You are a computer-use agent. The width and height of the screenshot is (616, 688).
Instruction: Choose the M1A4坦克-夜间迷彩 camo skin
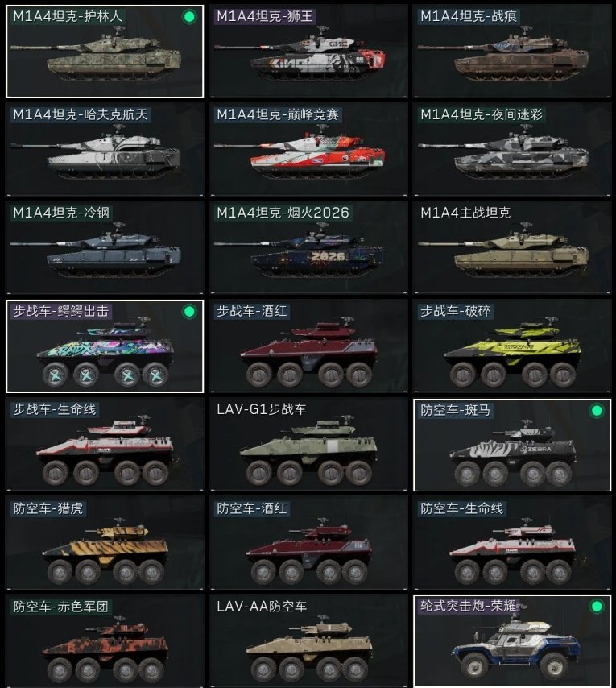point(512,150)
